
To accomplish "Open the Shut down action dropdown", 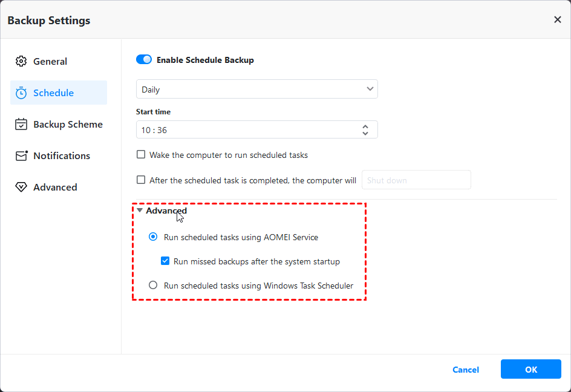I will (x=416, y=180).
